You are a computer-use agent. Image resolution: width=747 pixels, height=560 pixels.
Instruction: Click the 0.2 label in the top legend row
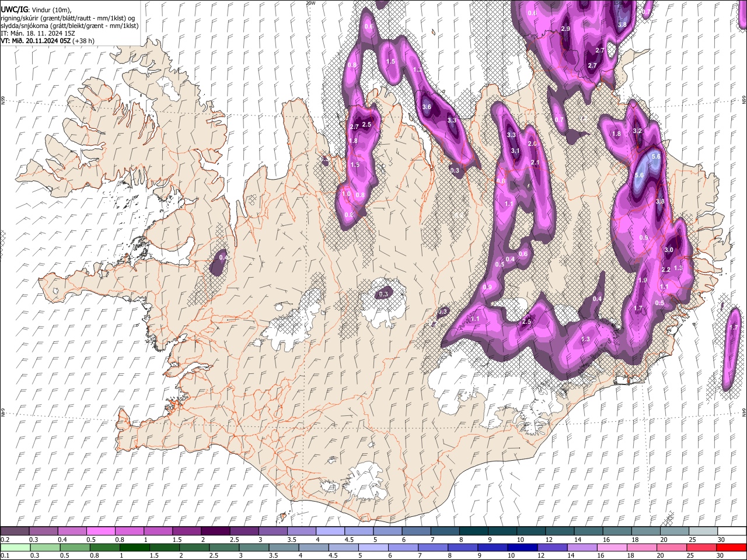pos(5,540)
